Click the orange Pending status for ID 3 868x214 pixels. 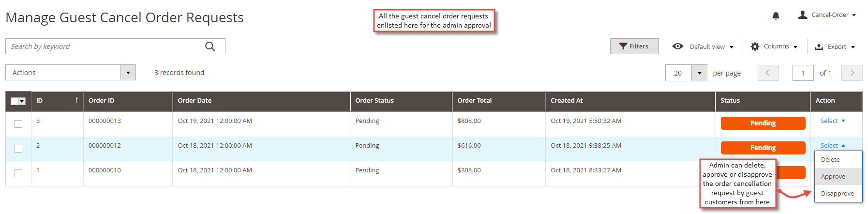click(763, 123)
